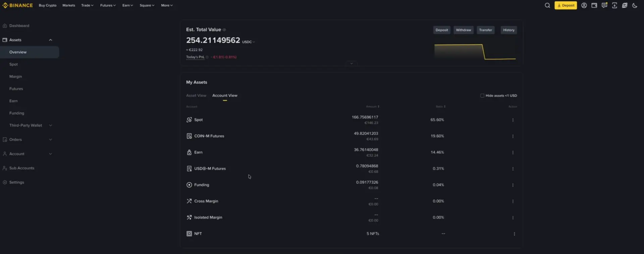Open more actions for Cross Margin row
This screenshot has height=254, width=644.
coord(513,201)
